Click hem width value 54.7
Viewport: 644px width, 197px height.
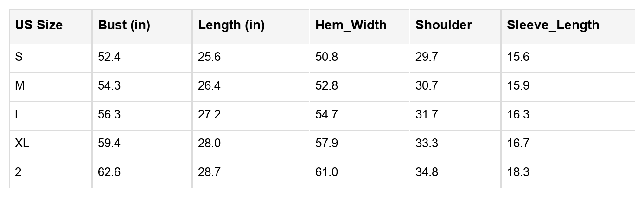[326, 115]
